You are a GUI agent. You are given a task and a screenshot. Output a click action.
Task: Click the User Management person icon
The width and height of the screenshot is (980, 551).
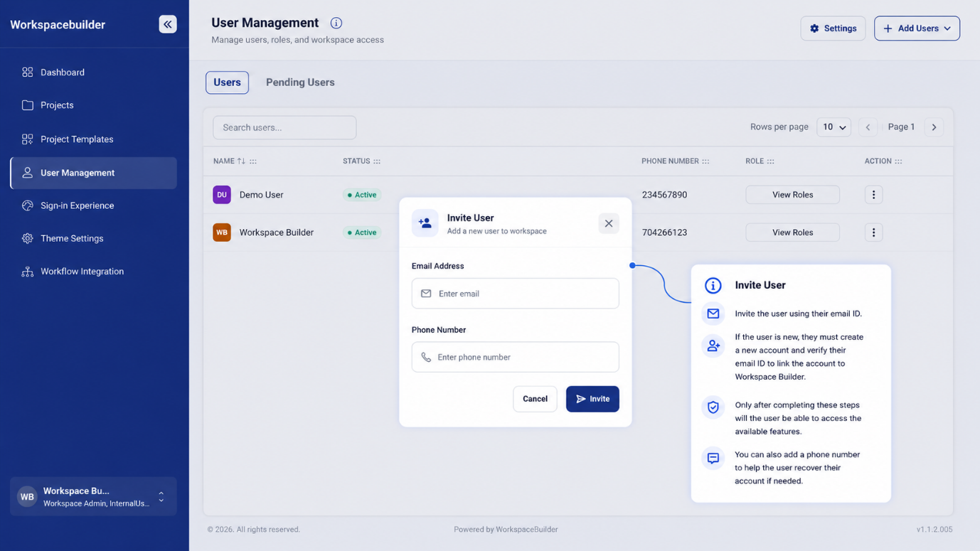28,173
